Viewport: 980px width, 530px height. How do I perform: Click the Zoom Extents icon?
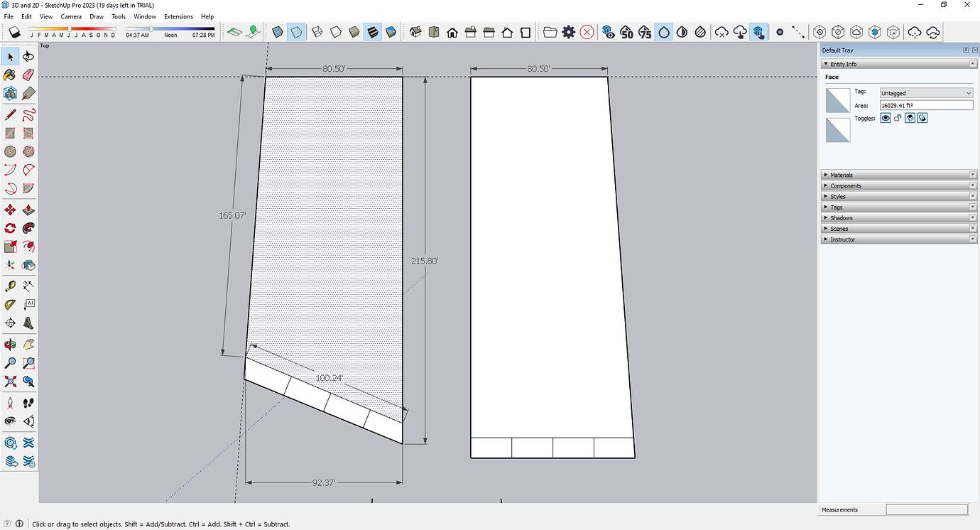(x=10, y=382)
